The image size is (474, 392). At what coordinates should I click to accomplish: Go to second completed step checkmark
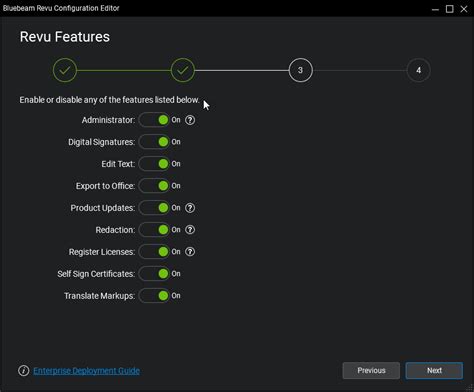[183, 70]
